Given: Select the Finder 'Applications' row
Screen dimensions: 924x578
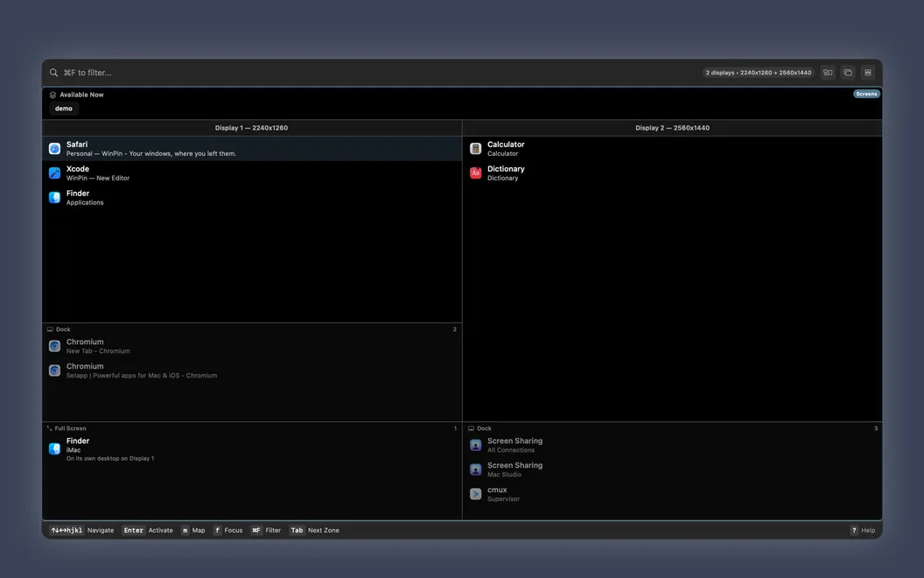Looking at the screenshot, I should [252, 198].
